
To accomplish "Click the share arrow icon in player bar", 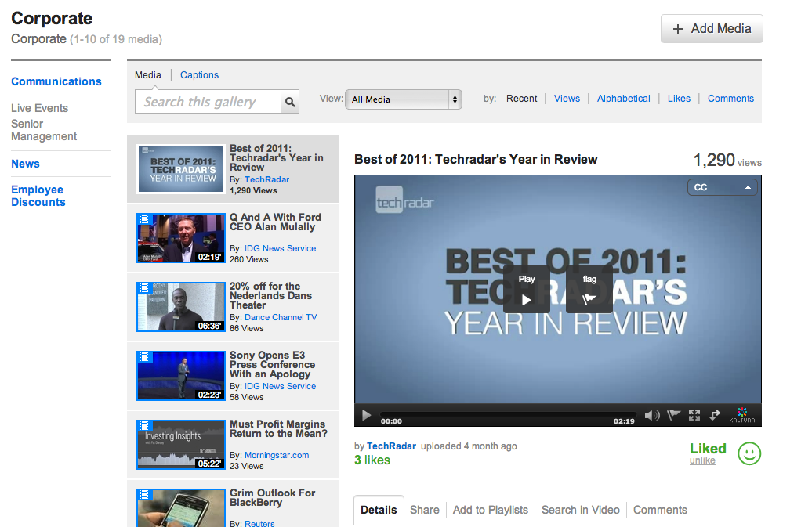I will [x=715, y=415].
